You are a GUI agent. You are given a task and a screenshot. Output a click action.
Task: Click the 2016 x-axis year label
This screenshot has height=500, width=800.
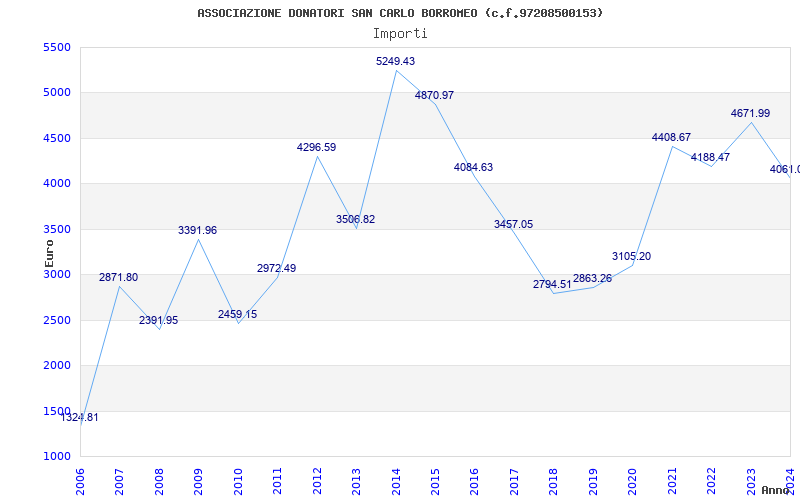click(474, 482)
